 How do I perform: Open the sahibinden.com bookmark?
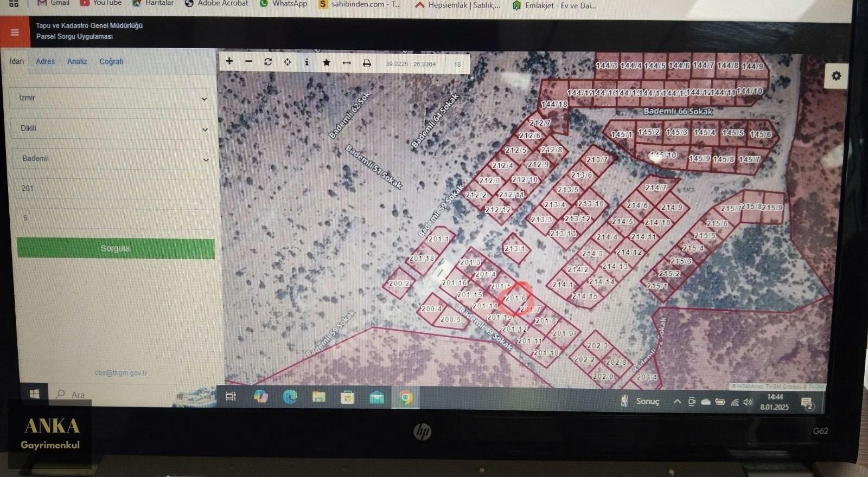[x=360, y=4]
